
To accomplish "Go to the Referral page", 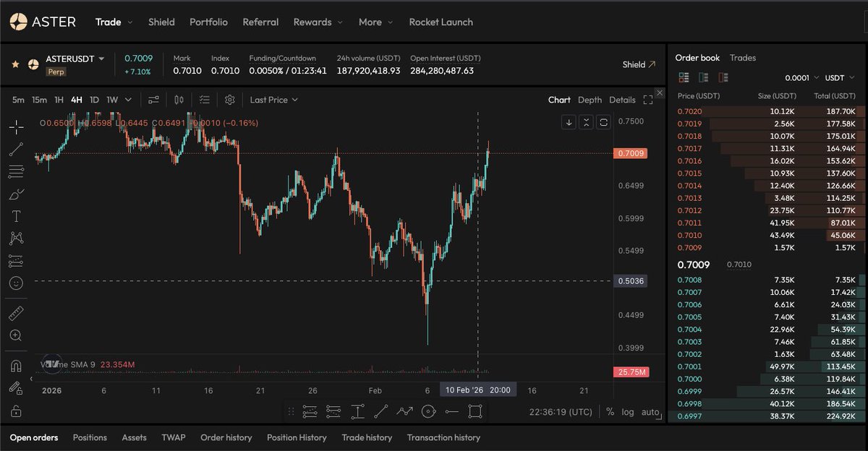I will pyautogui.click(x=260, y=22).
